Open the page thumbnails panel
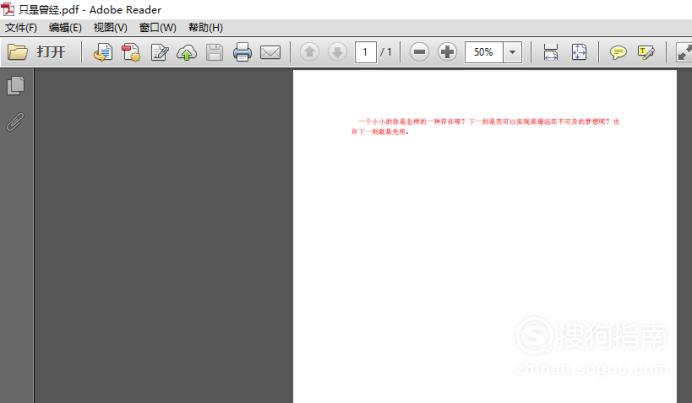The height and width of the screenshot is (403, 692). [x=16, y=86]
